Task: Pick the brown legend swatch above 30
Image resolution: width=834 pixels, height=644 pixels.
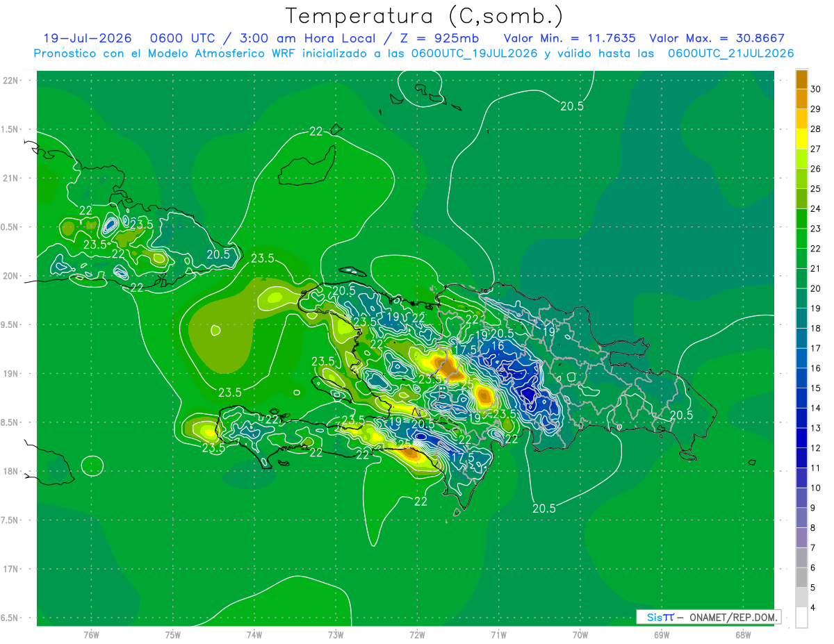Action: click(x=801, y=79)
